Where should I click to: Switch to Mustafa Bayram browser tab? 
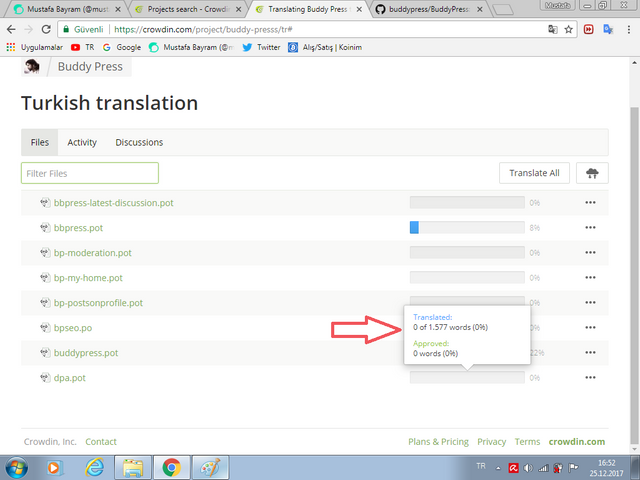(65, 9)
